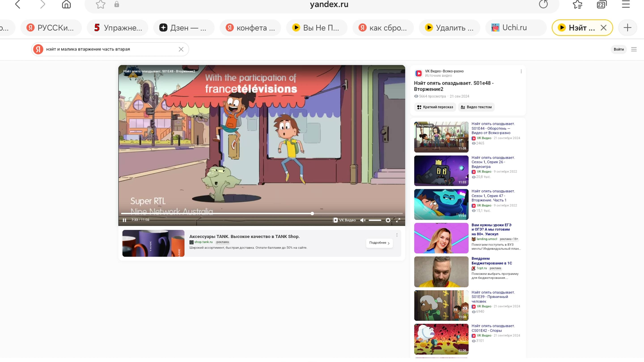Switch to the Uchi.ru tab

tap(514, 27)
